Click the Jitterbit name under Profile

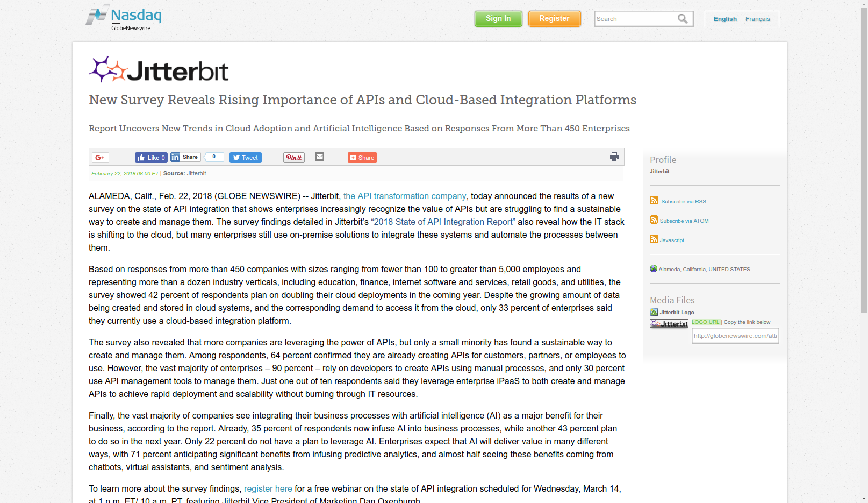point(659,172)
